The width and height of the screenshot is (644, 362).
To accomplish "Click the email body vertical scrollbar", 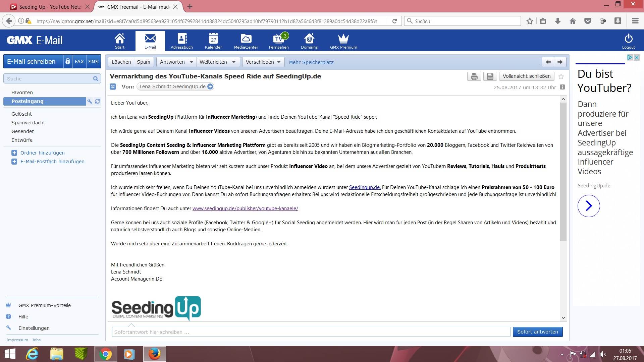I will (563, 171).
